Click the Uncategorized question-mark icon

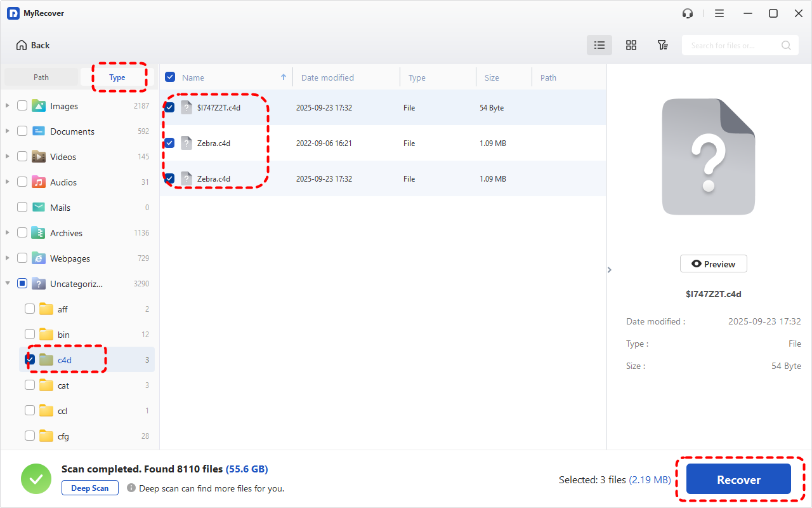point(39,284)
